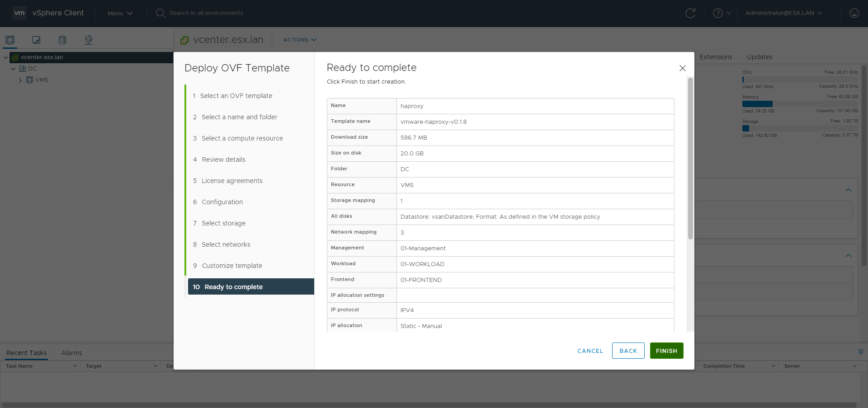Open the Actions dropdown for vcenter.esx.lan
868x408 pixels.
coord(299,40)
